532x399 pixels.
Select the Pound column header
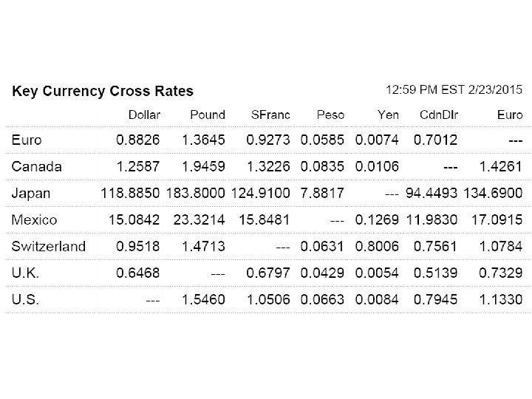(207, 115)
